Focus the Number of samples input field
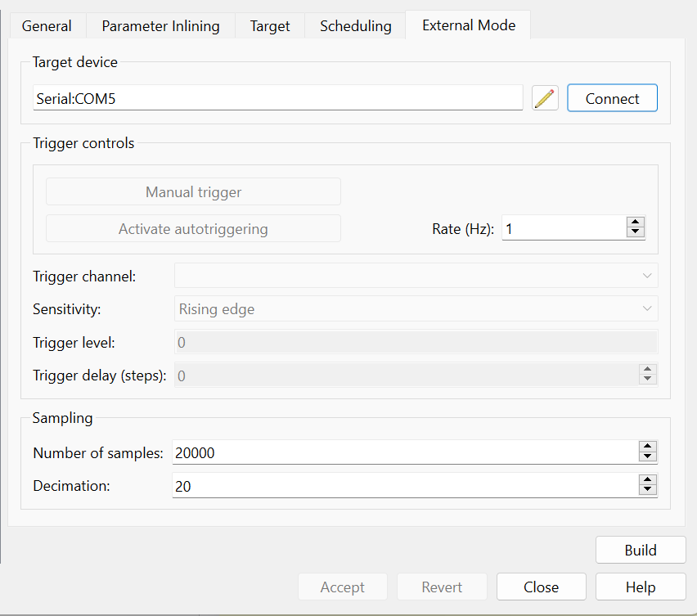The width and height of the screenshot is (697, 616). [x=405, y=452]
